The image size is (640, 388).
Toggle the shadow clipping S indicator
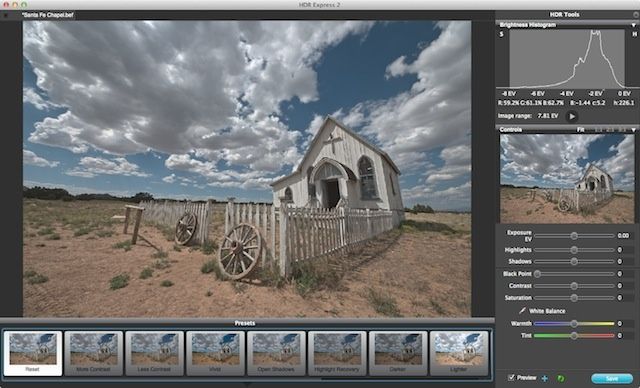tap(501, 35)
